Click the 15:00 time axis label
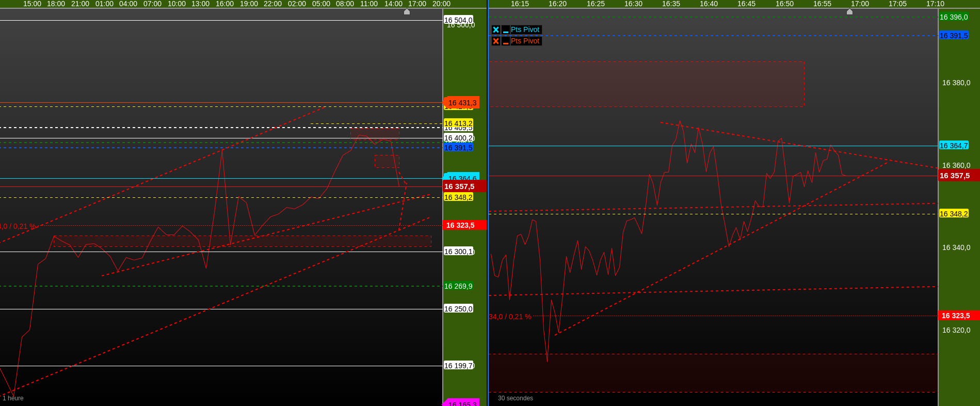 32,4
